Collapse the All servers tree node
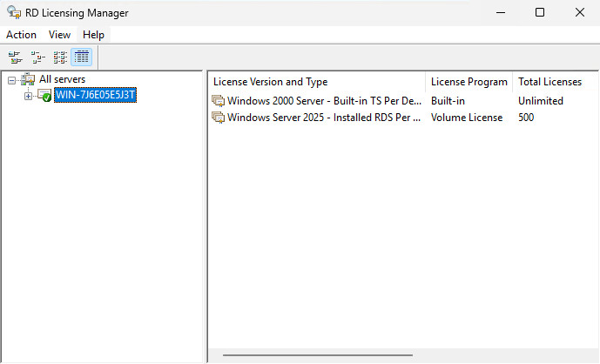The width and height of the screenshot is (600, 364). pos(12,80)
